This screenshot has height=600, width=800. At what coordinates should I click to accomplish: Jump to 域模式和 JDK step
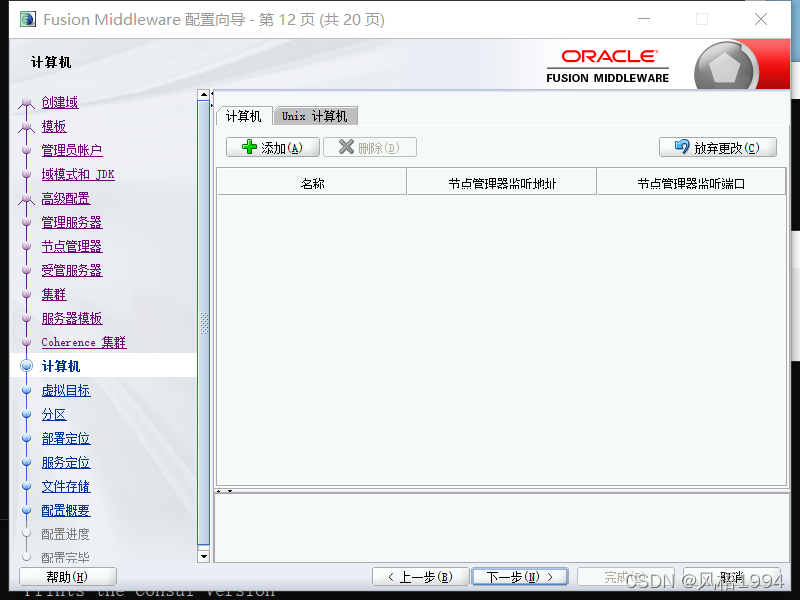(78, 174)
